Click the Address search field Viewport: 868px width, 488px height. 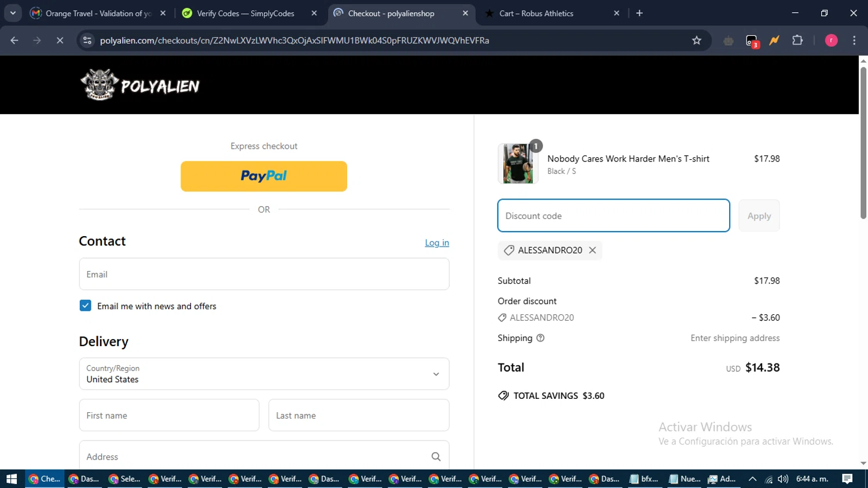click(x=264, y=457)
